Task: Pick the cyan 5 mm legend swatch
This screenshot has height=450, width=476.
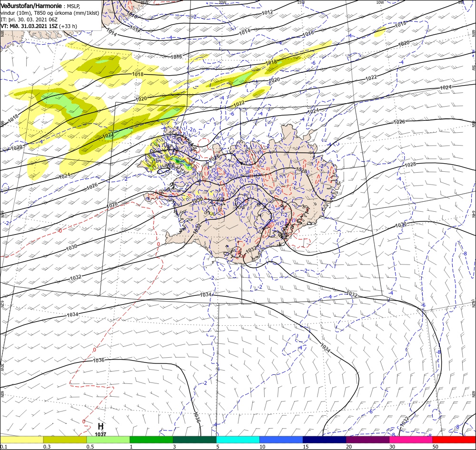Action: [x=238, y=440]
